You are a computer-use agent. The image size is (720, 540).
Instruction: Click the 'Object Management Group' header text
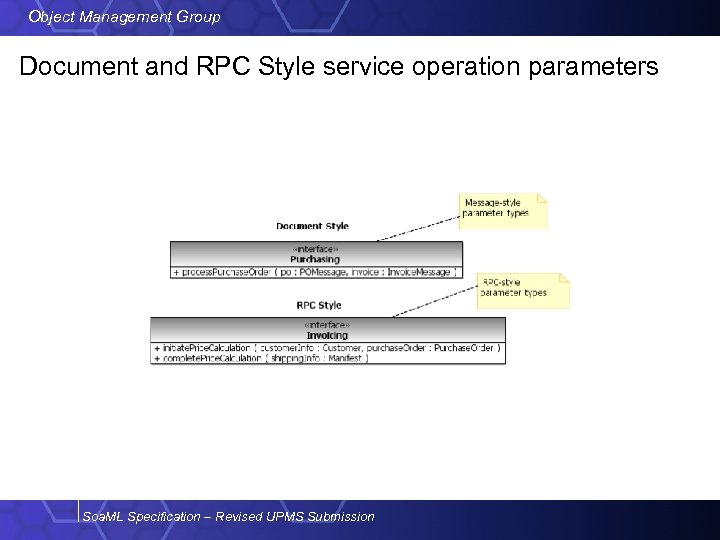pyautogui.click(x=124, y=17)
